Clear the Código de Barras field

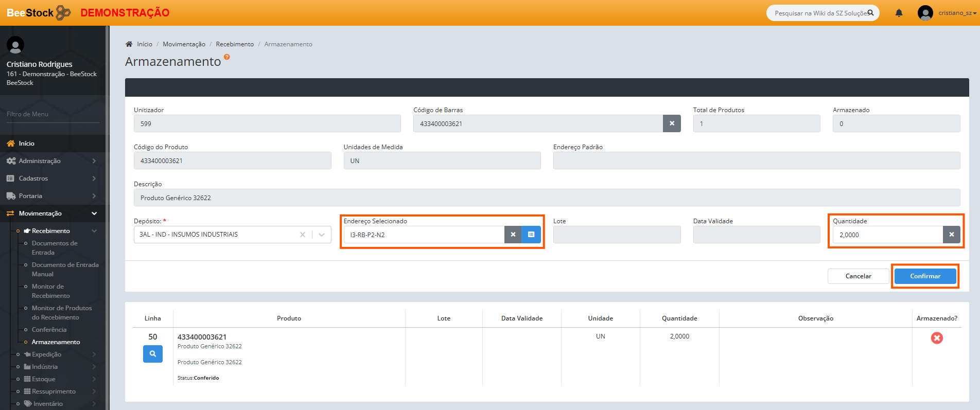[x=671, y=123]
